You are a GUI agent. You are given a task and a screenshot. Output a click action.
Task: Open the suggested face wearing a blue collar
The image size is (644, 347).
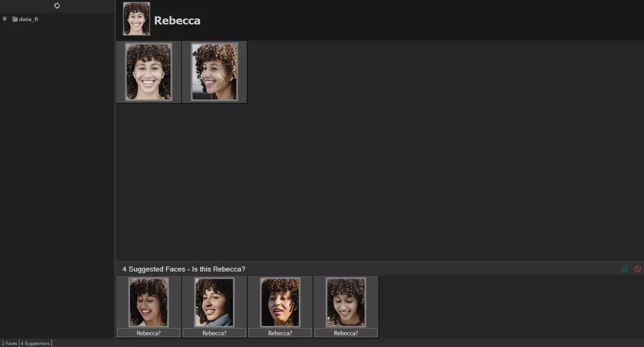(214, 302)
